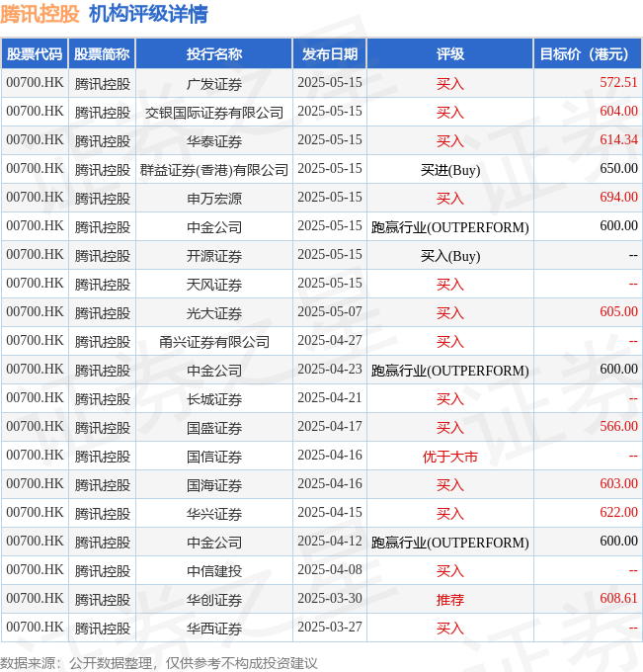
Task: Click the 买进(Buy) rating cell
Action: pyautogui.click(x=450, y=170)
